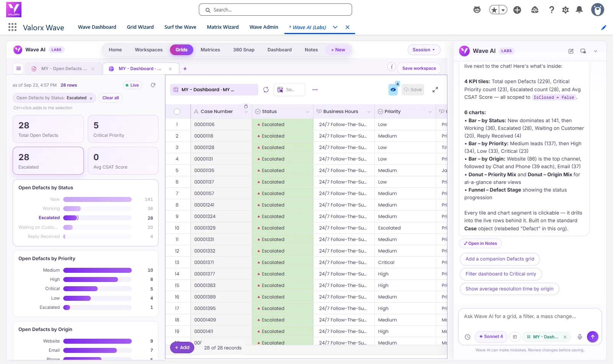Expand the grid to full screen
This screenshot has width=613, height=364.
point(435,90)
